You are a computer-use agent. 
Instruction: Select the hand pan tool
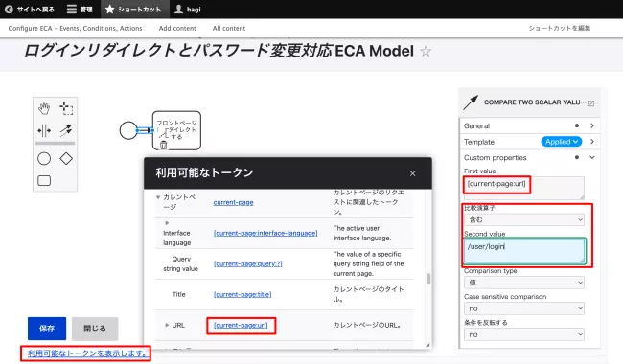[x=44, y=108]
